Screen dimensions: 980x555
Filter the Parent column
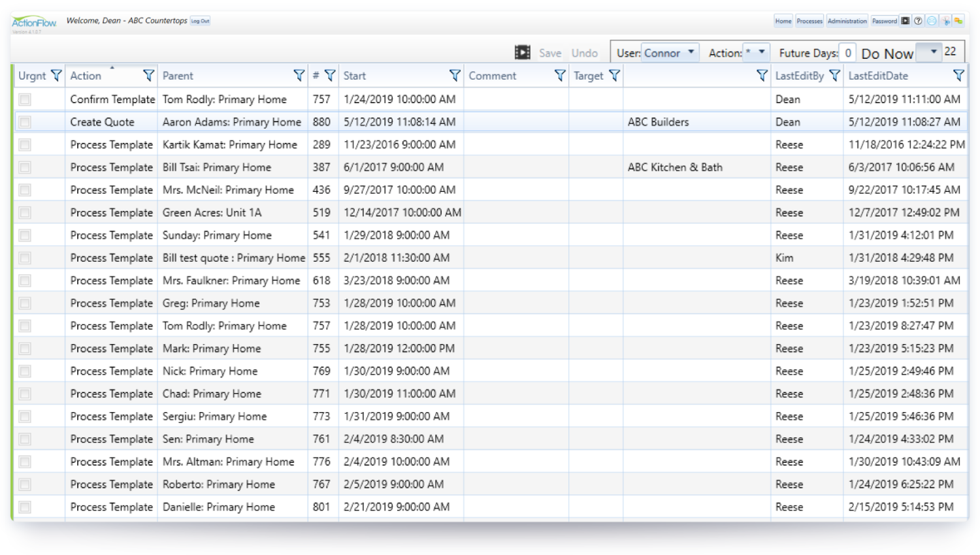pos(299,76)
